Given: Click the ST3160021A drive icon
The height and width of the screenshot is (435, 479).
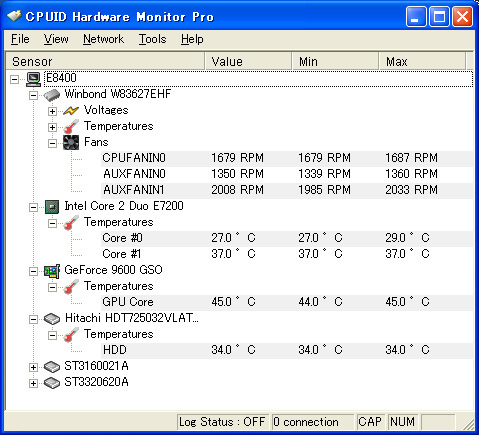Looking at the screenshot, I should [52, 367].
